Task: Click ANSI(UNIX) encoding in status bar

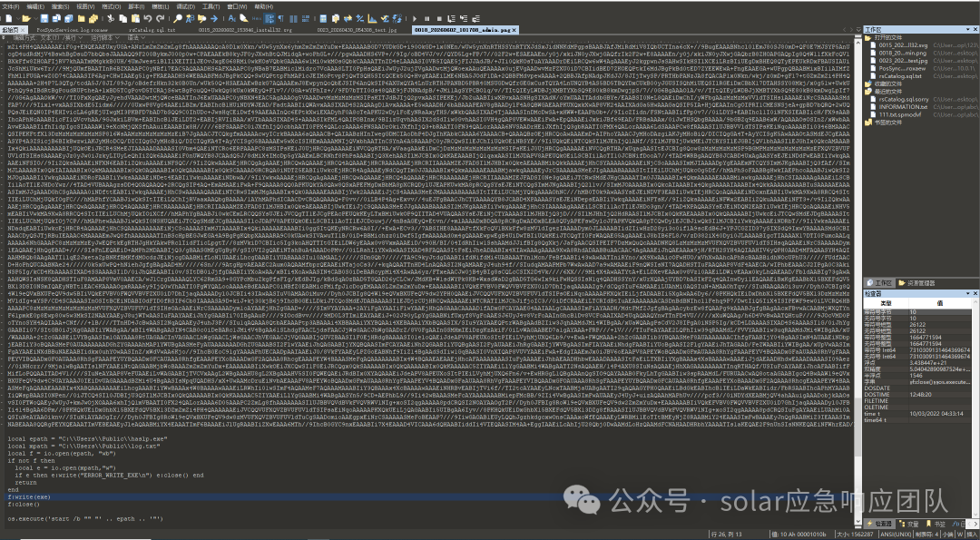Action: pos(897,534)
